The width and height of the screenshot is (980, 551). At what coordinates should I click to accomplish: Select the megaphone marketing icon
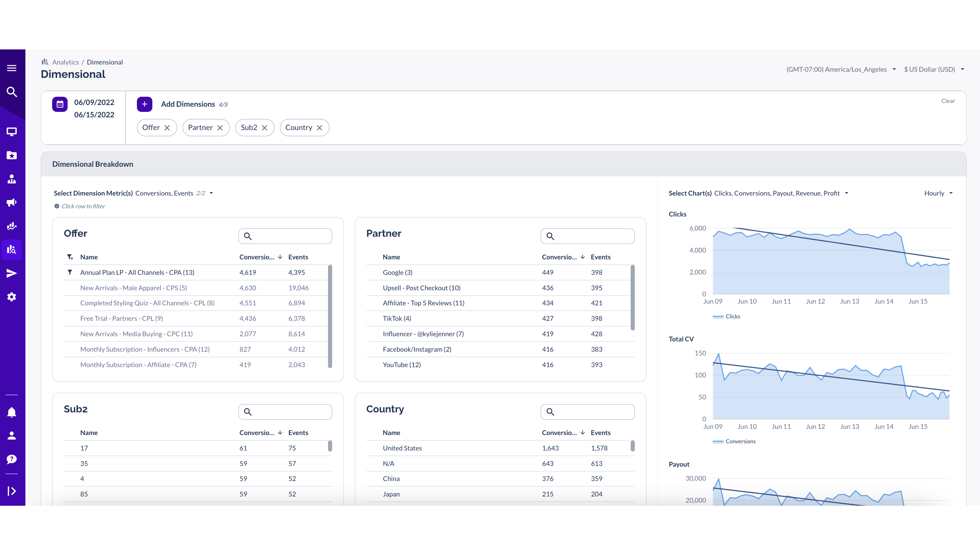[12, 202]
